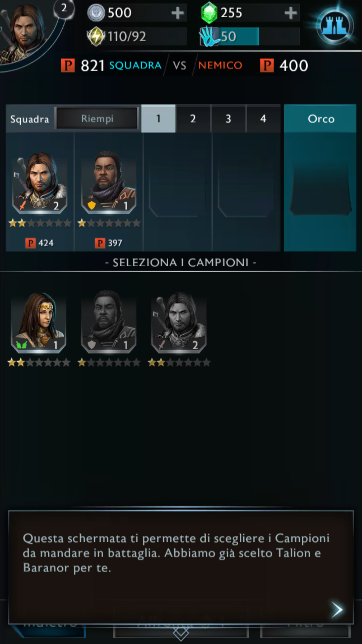Remove Talion from squad slot
Screen dimensions: 362x644
[x=40, y=183]
